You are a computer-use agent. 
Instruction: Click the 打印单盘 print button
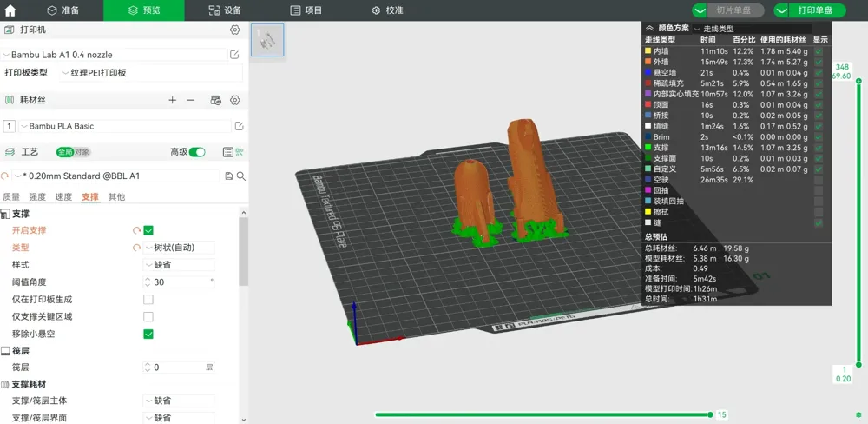(817, 10)
